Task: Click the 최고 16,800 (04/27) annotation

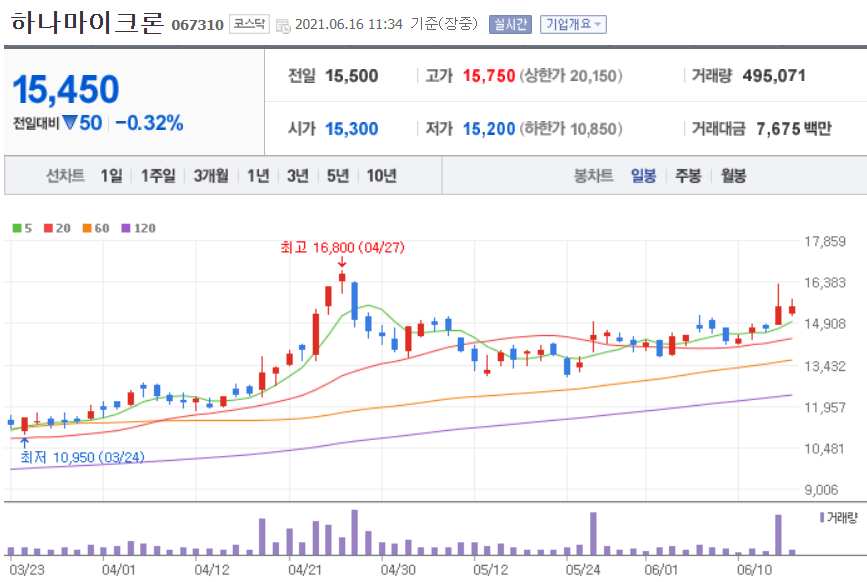Action: coord(343,247)
